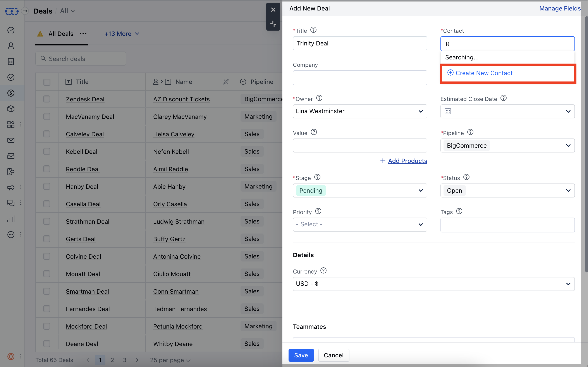Image resolution: width=588 pixels, height=367 pixels.
Task: Select the All Deals tab
Action: (x=61, y=34)
